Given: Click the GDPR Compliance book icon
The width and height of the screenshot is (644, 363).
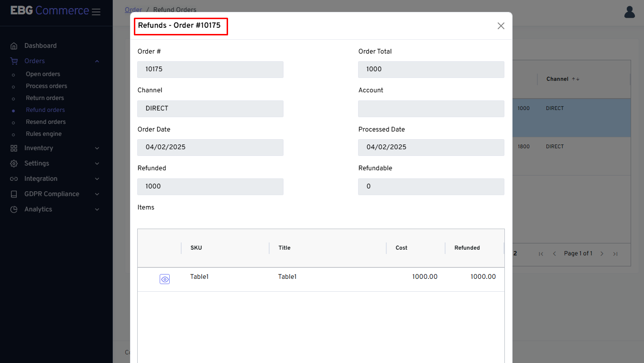Looking at the screenshot, I should tap(14, 194).
